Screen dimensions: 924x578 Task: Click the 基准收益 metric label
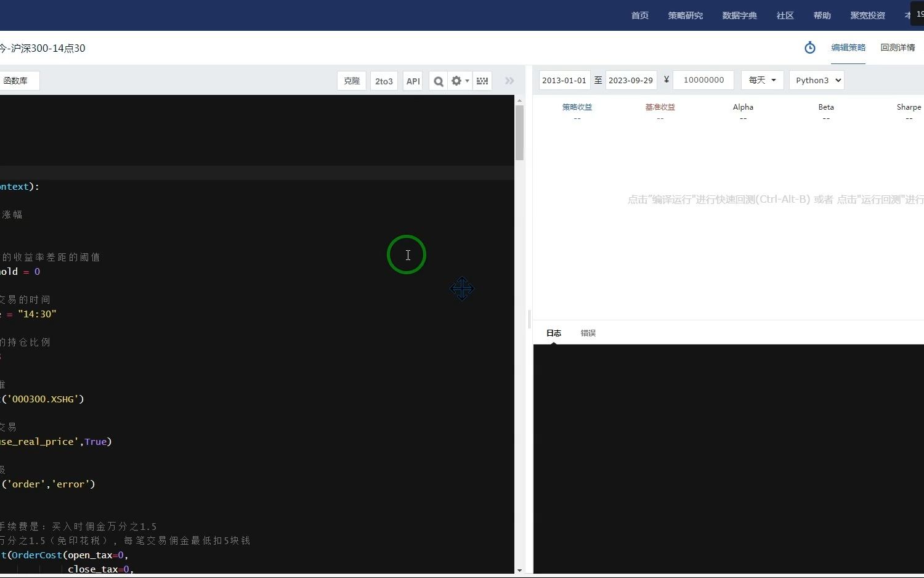coord(660,107)
